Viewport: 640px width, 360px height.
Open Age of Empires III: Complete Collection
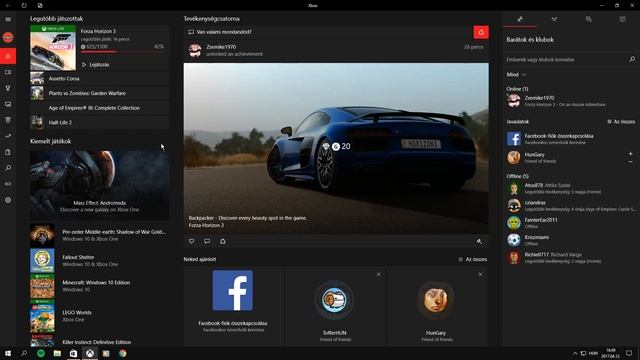tap(99, 108)
